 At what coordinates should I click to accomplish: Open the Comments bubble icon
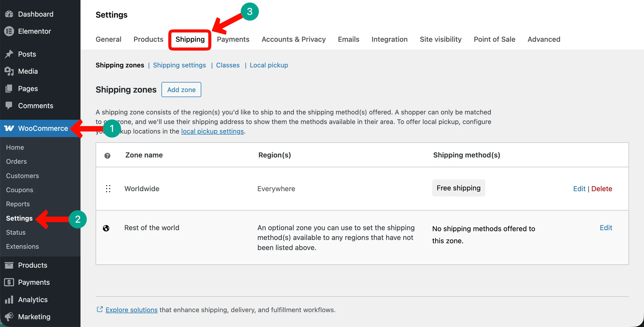[9, 106]
